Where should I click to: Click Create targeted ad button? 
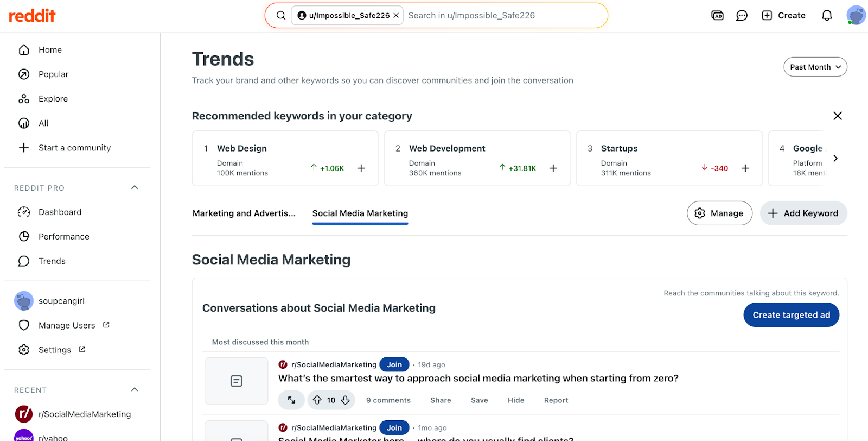click(x=791, y=315)
